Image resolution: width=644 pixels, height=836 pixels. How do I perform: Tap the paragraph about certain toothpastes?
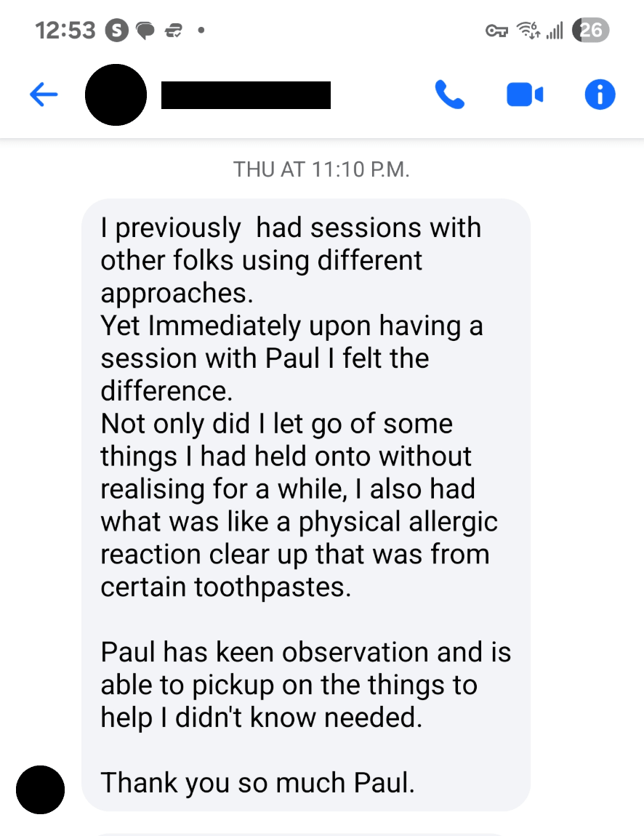[299, 505]
